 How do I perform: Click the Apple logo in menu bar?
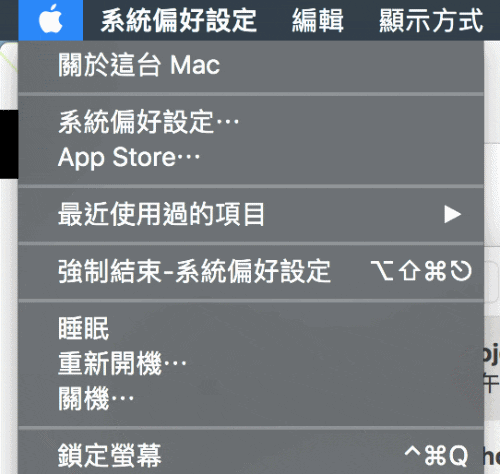[x=51, y=20]
